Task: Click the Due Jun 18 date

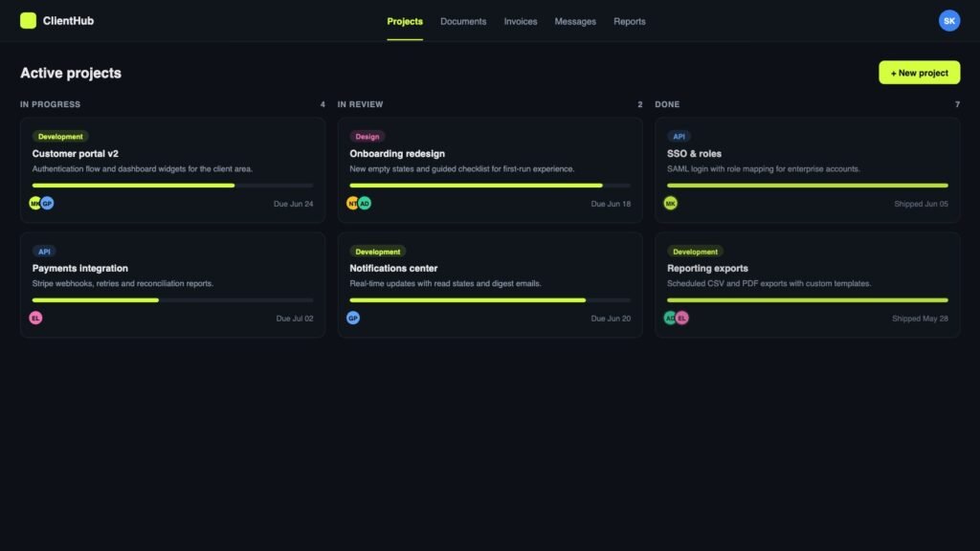Action: point(611,204)
